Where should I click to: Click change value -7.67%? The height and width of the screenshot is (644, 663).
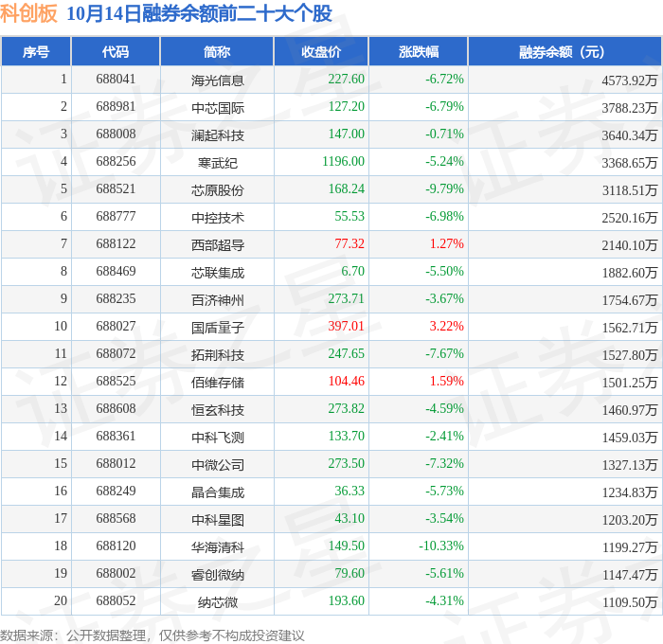pyautogui.click(x=444, y=354)
